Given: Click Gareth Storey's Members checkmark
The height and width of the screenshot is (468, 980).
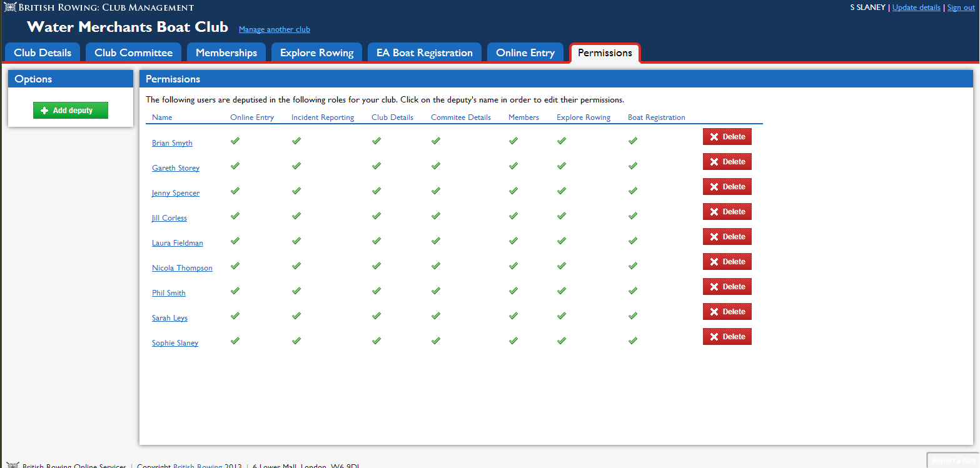Looking at the screenshot, I should point(513,166).
